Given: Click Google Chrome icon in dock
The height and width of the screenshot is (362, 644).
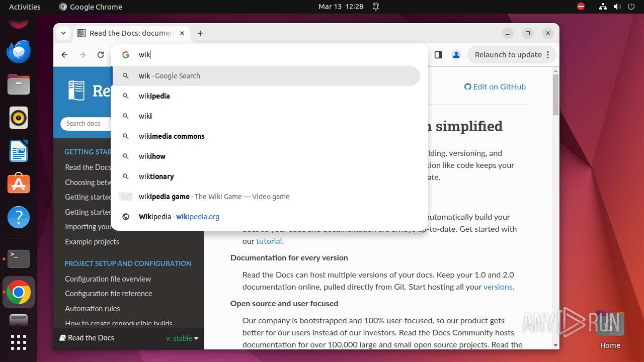Looking at the screenshot, I should (x=19, y=292).
